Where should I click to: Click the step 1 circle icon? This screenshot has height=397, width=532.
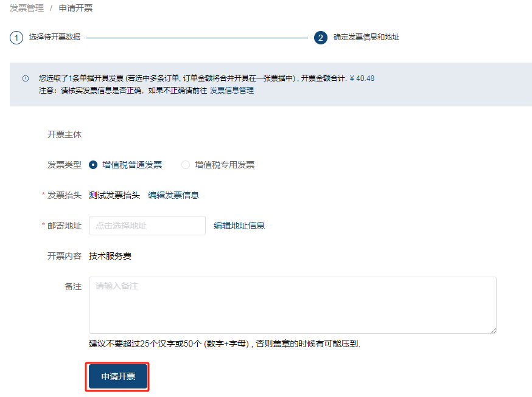point(16,38)
